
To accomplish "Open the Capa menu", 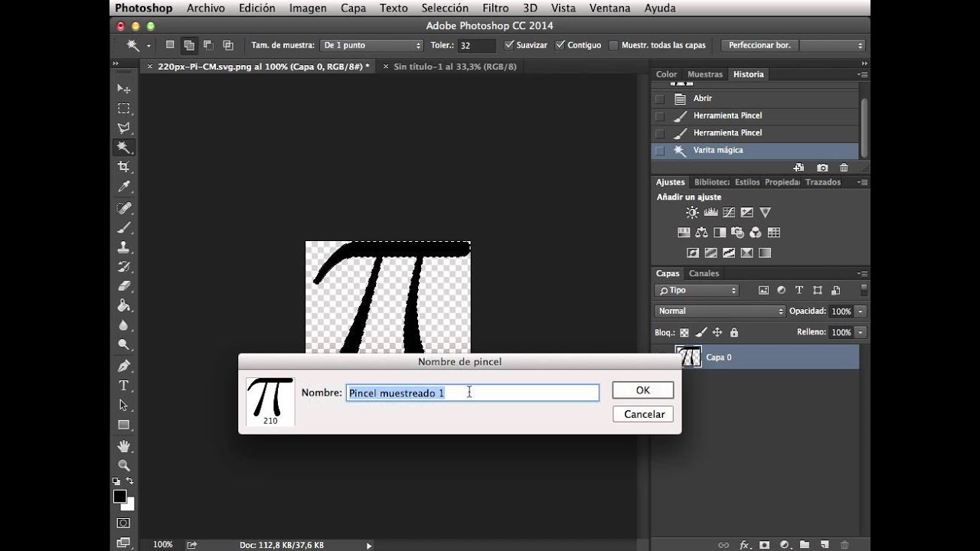I will coord(353,8).
